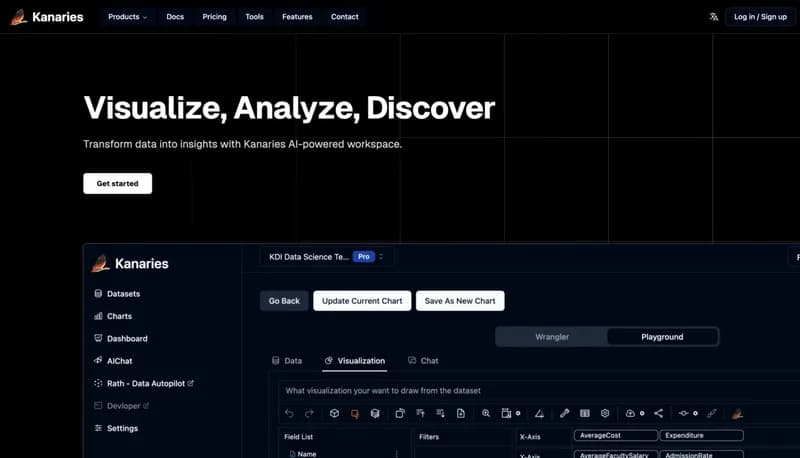This screenshot has height=458, width=800.
Task: Click the export file icon in toolbar
Action: tap(461, 413)
